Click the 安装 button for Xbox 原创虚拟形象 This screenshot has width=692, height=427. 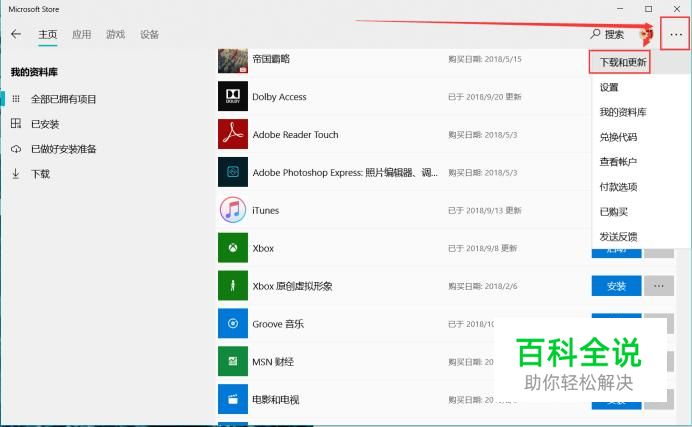click(616, 286)
